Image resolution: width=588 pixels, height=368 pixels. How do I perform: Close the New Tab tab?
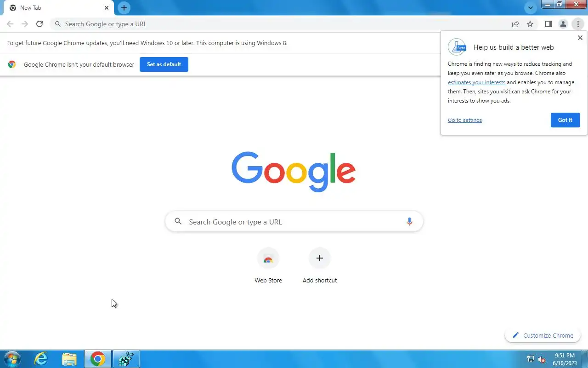click(x=107, y=8)
